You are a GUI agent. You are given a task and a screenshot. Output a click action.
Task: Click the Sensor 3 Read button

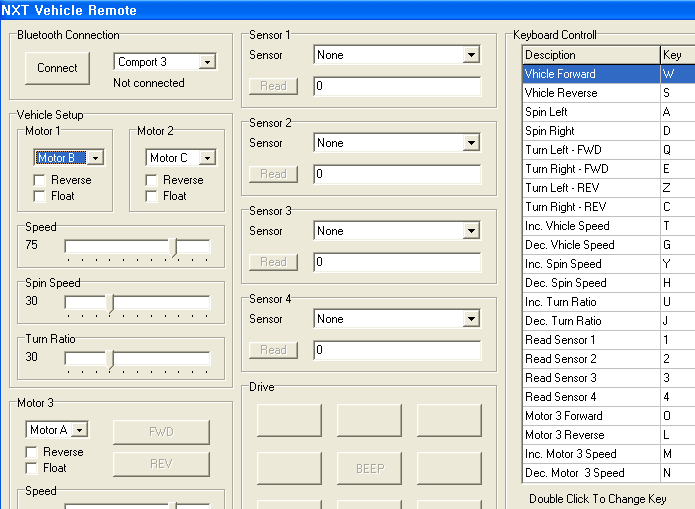coord(273,262)
